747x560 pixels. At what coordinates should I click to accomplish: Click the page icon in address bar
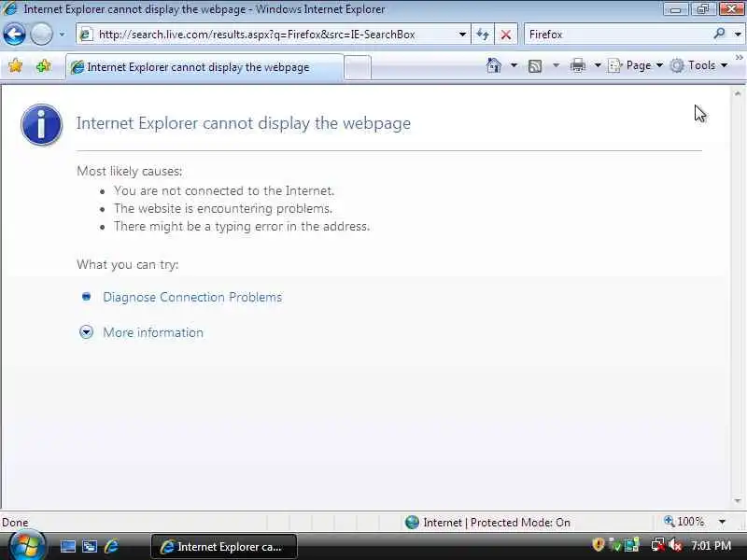coord(86,35)
